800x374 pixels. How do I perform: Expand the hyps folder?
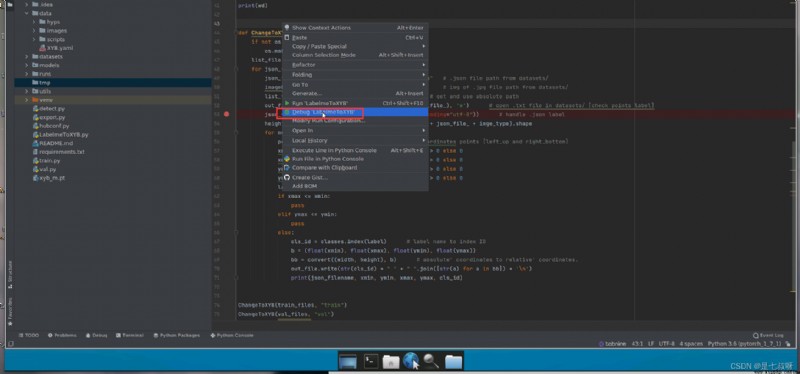(x=34, y=22)
